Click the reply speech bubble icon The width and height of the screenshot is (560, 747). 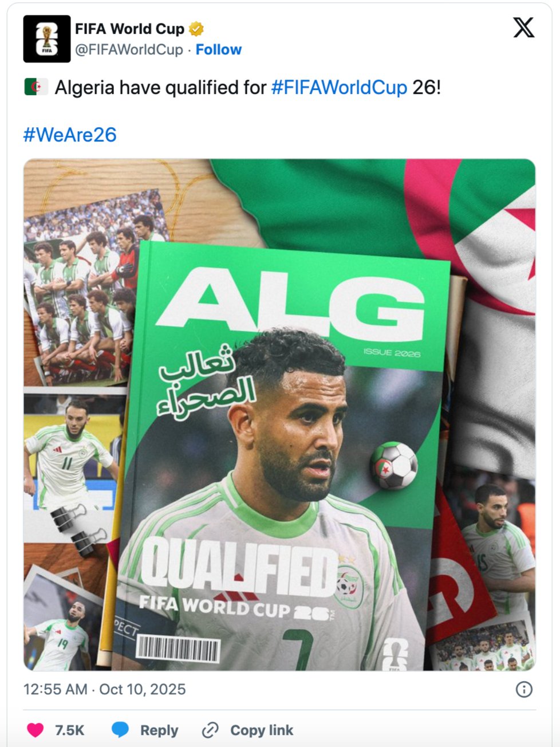tap(120, 730)
